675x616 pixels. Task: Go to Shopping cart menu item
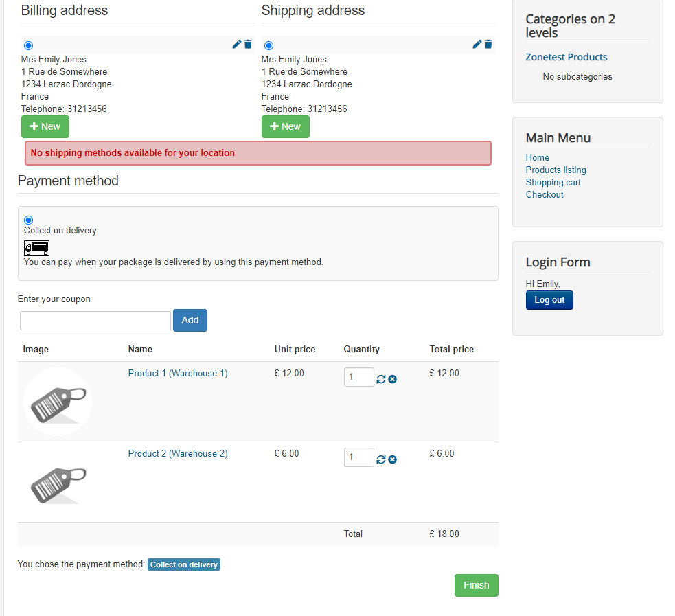(x=553, y=182)
